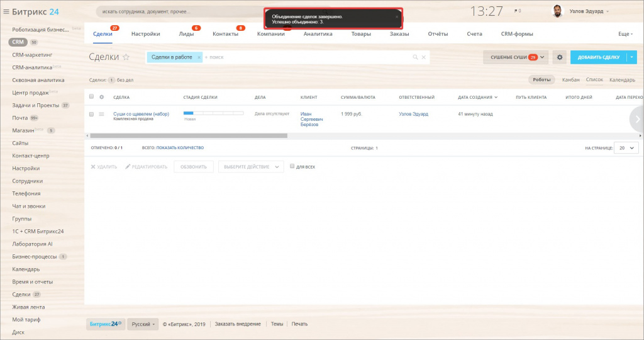The image size is (644, 340).
Task: Open deal 'Суши со щавелем (набор)'
Action: tap(141, 114)
